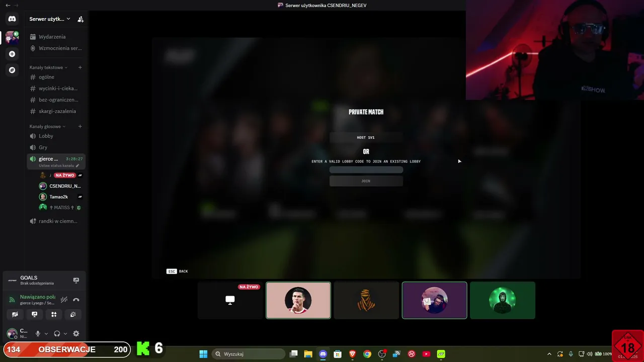Open activities launcher icon
The image size is (644, 362).
pos(54,314)
